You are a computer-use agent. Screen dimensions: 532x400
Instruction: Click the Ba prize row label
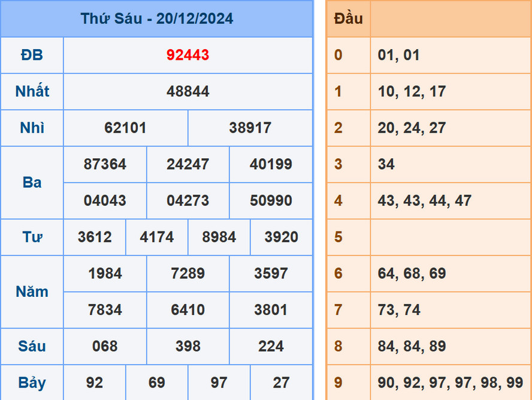(x=32, y=182)
